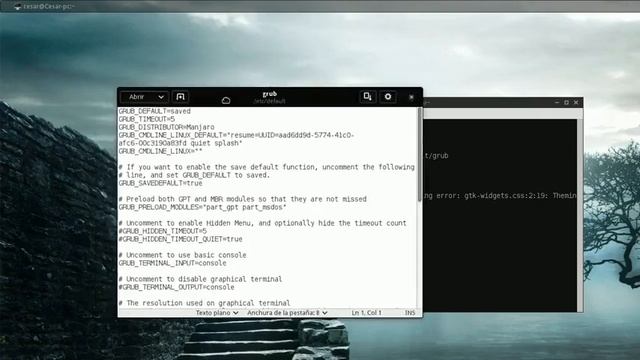Create a new document tab icon
The width and height of the screenshot is (640, 360).
point(180,97)
